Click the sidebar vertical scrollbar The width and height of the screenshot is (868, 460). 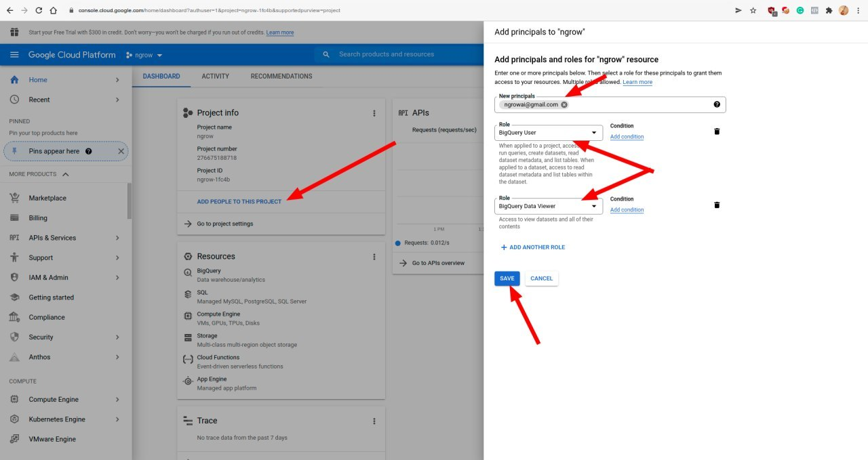pos(130,201)
